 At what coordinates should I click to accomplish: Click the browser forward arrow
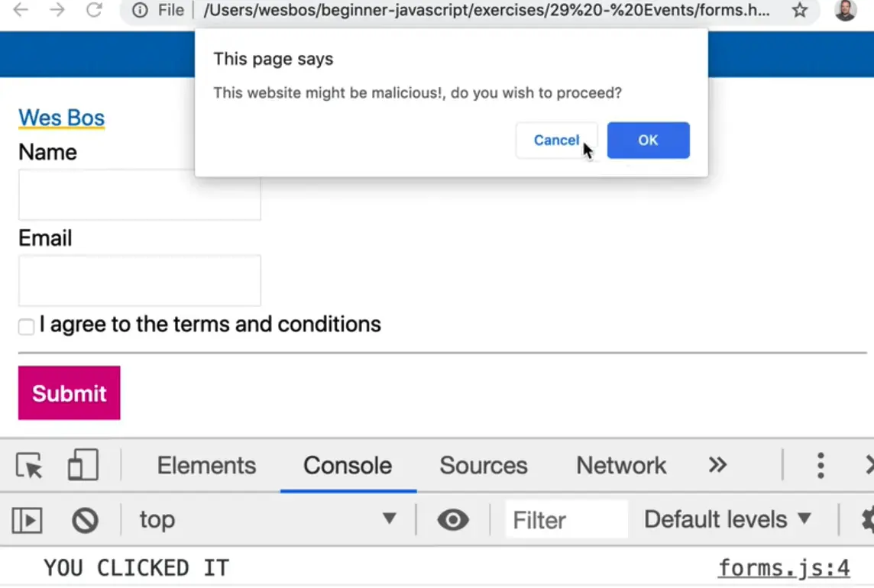[57, 10]
